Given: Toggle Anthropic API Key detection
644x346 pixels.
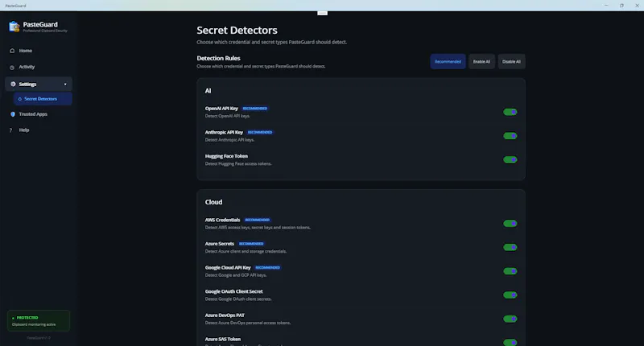Looking at the screenshot, I should tap(510, 136).
